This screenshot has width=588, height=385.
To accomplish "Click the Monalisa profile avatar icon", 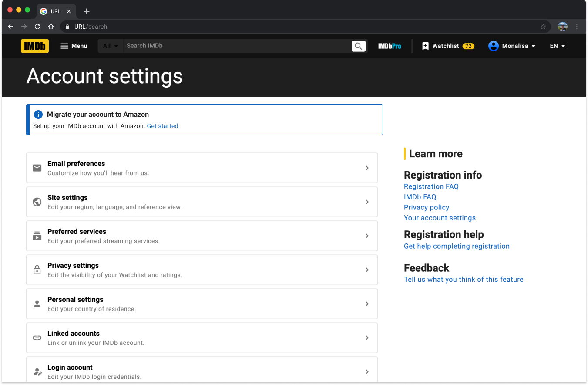I will pos(493,46).
